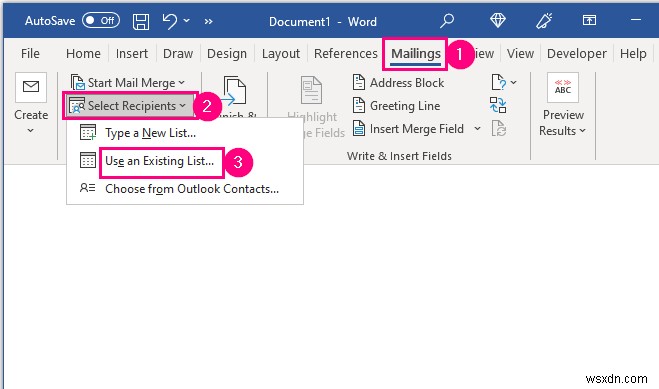Click the Undo arrow icon
659x389 pixels.
(170, 21)
